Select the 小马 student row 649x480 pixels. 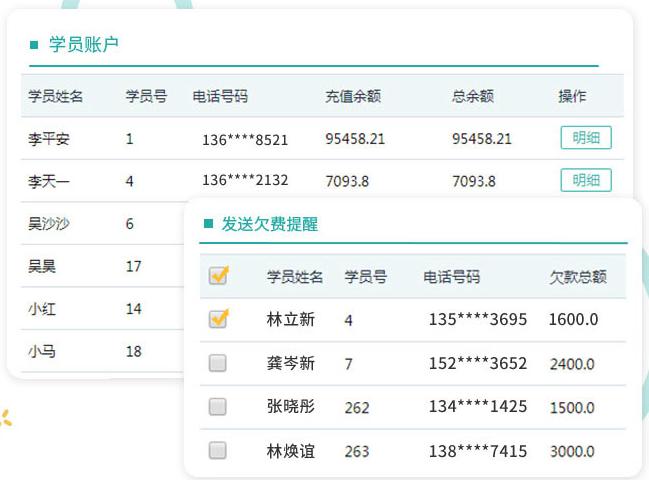coord(42,351)
